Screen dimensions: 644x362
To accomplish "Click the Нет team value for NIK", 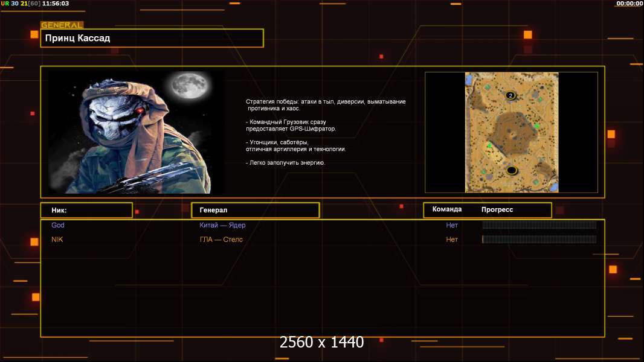I will [x=452, y=240].
